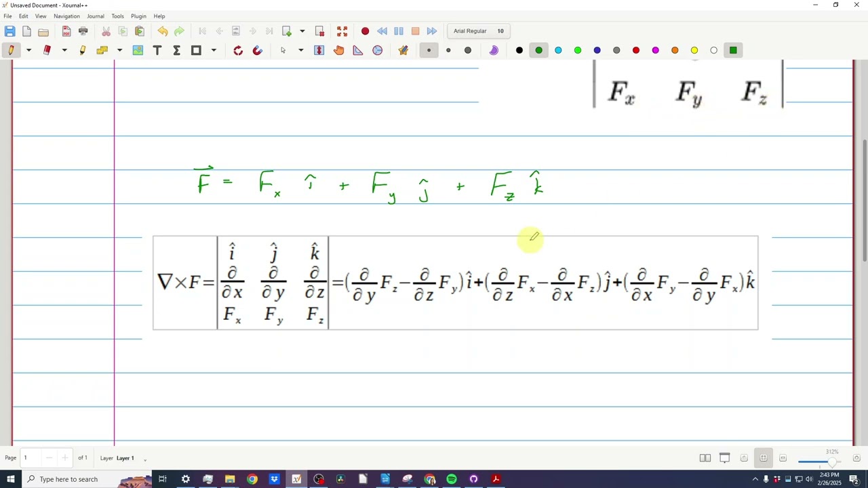Toggle the fill shape option
This screenshot has width=868, height=488.
(494, 50)
